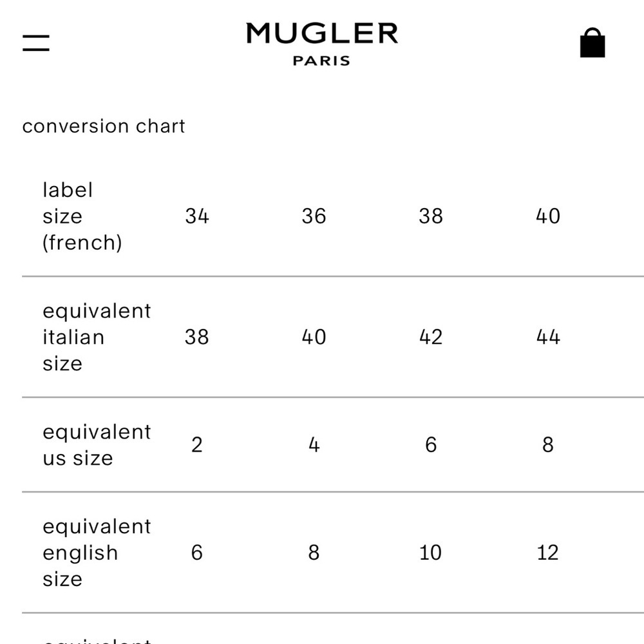Select Italian size 42 cell
This screenshot has height=644, width=644.
point(431,337)
